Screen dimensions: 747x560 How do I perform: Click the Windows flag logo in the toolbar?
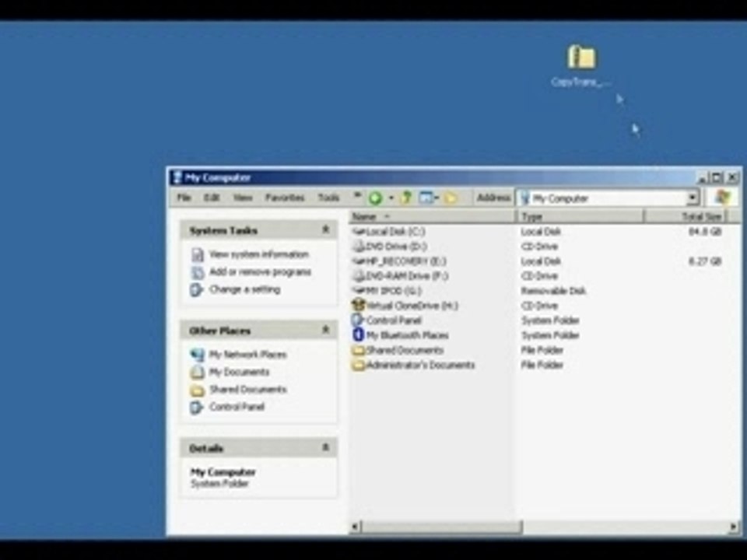[723, 197]
